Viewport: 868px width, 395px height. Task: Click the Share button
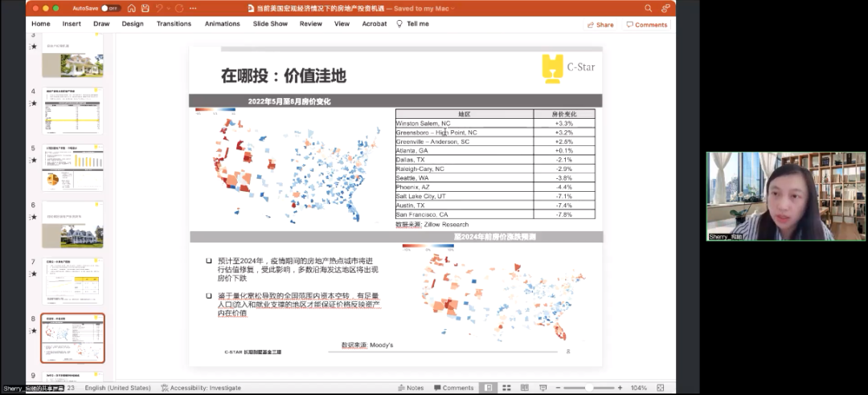tap(600, 25)
